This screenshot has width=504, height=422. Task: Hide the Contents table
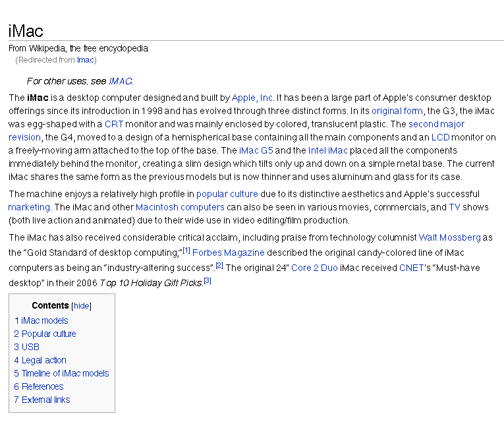click(82, 306)
